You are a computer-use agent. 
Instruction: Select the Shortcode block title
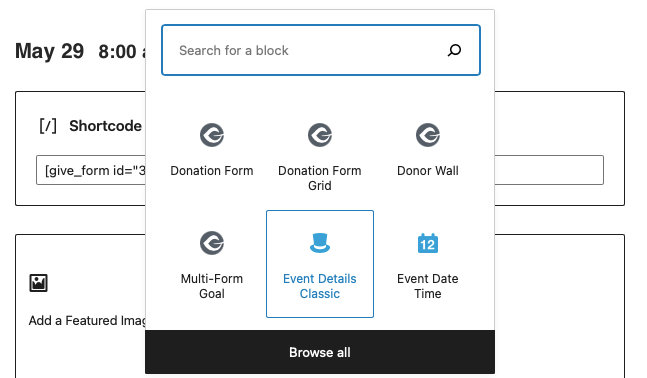click(105, 126)
